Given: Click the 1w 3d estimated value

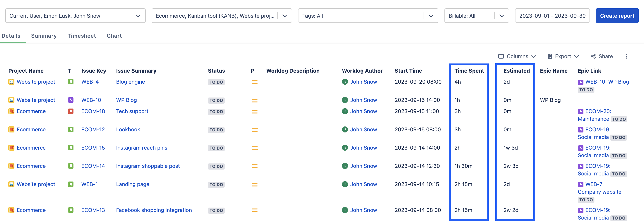Looking at the screenshot, I should 510,148.
